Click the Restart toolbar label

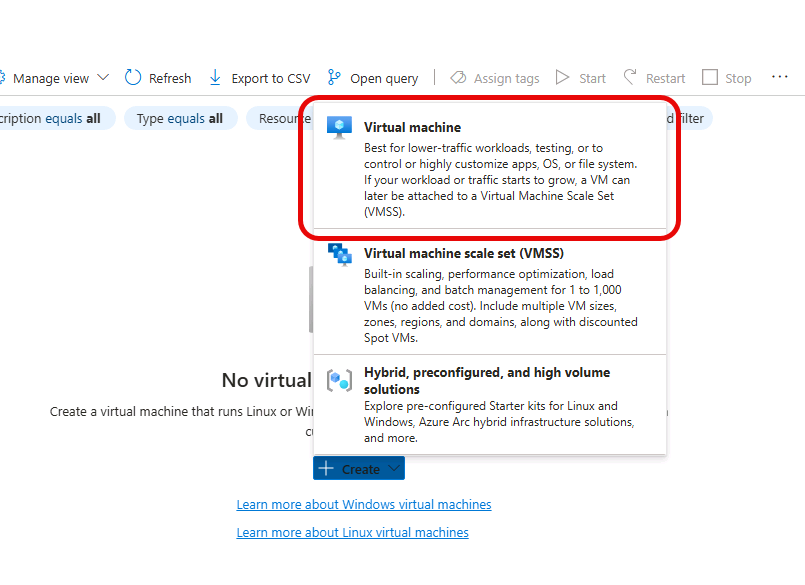tap(665, 79)
